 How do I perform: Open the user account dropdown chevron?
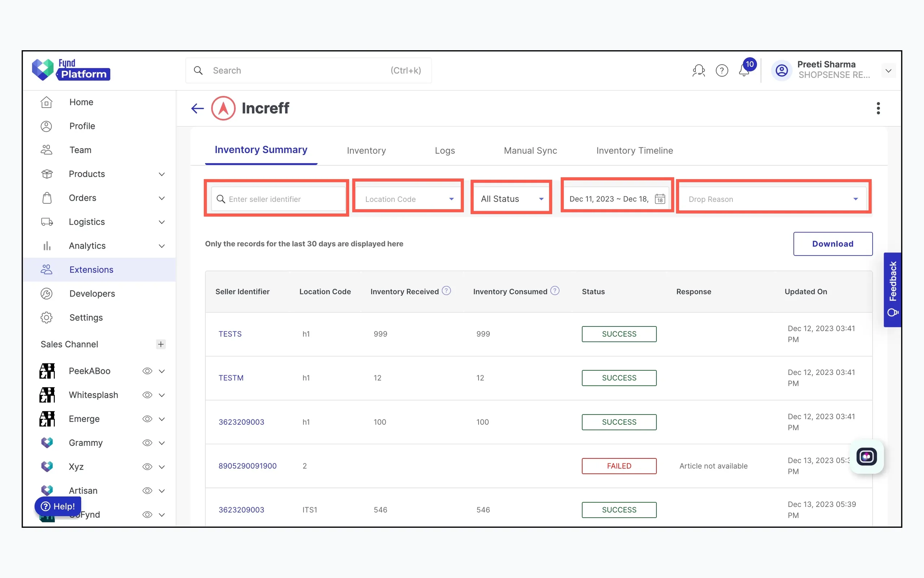889,71
